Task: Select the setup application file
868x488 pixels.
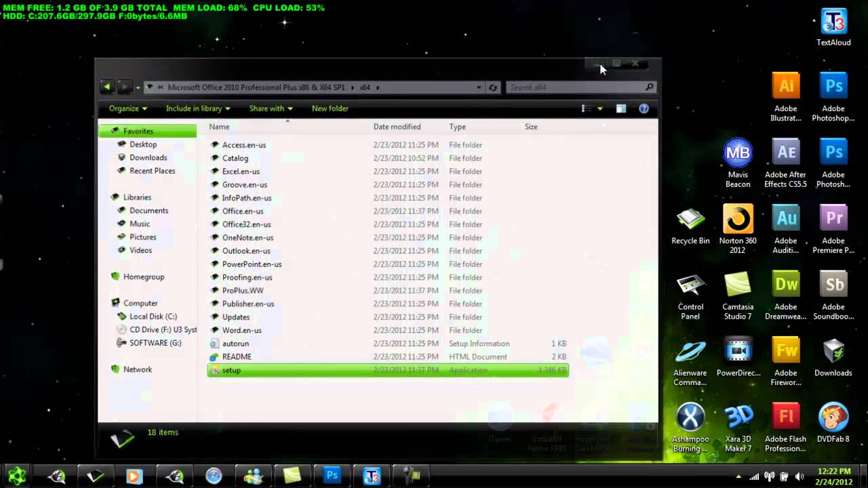Action: tap(388, 370)
